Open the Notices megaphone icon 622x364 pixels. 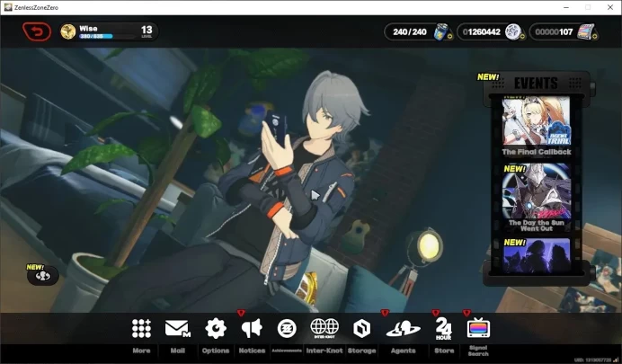252,328
